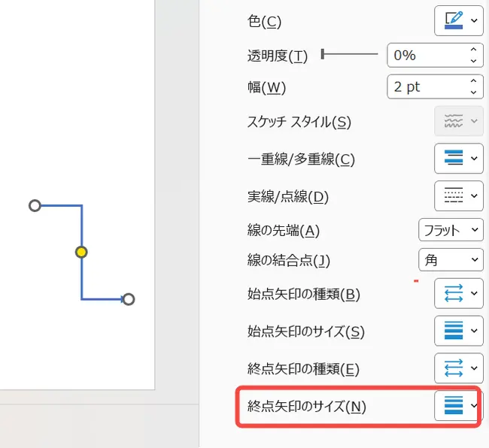This screenshot has height=448, width=489.
Task: Click the 線の結合点(J) label
Action: pyautogui.click(x=288, y=260)
